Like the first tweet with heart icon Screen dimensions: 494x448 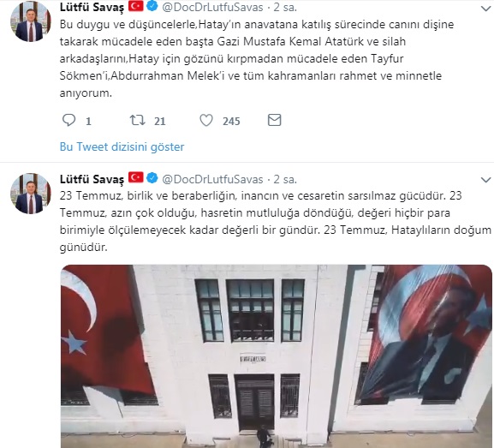[x=206, y=121]
